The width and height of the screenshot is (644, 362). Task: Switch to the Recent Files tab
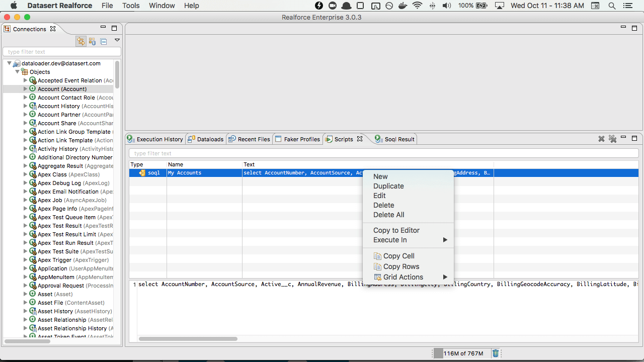coord(249,139)
